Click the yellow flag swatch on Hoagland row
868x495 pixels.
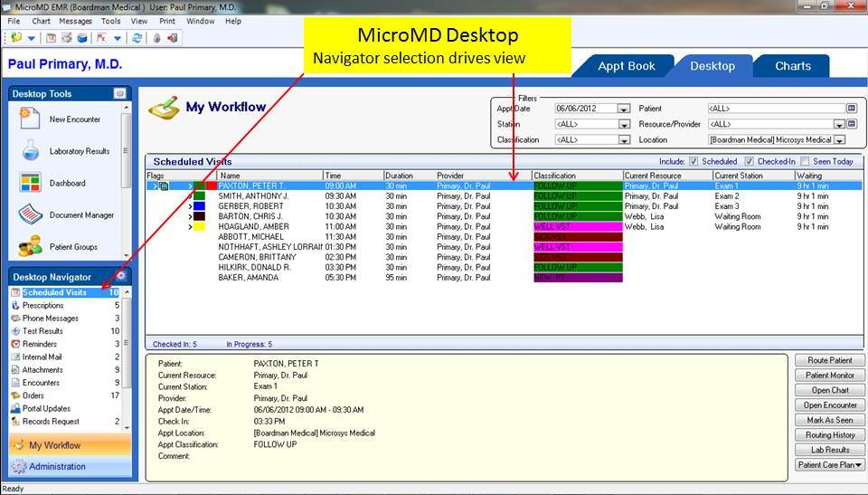point(199,227)
